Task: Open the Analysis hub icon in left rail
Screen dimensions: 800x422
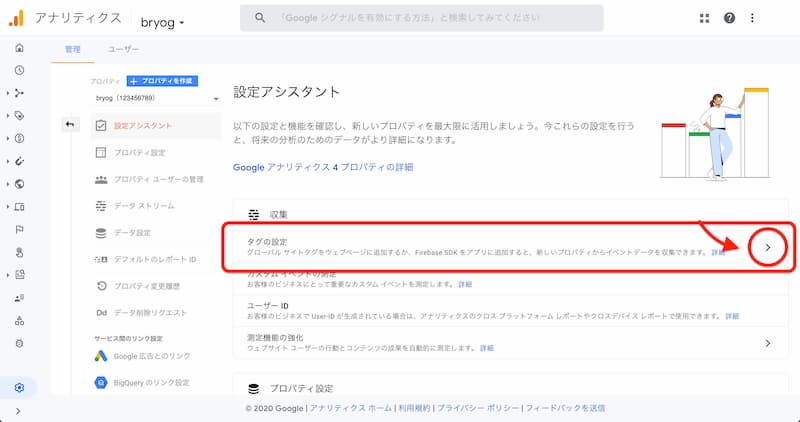Action: (x=19, y=275)
